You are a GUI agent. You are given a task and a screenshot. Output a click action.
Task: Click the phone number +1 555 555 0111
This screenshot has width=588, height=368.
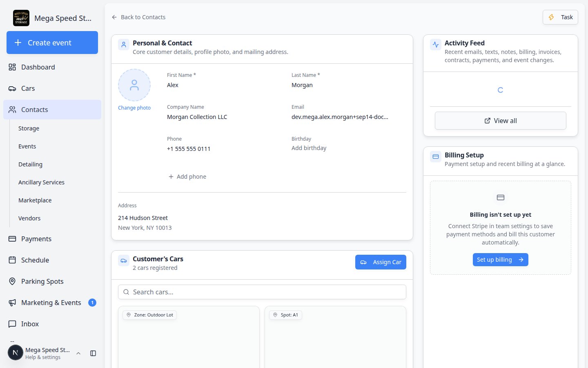[189, 149]
